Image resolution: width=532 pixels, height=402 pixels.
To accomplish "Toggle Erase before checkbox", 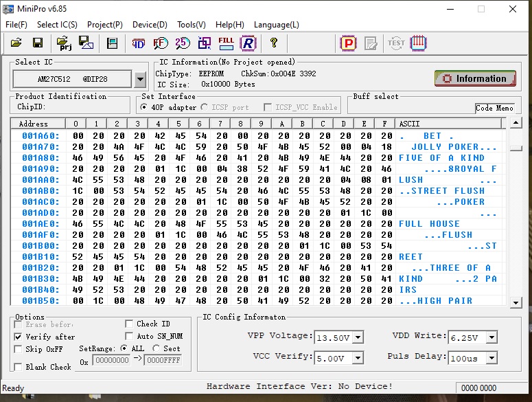I will pos(18,324).
